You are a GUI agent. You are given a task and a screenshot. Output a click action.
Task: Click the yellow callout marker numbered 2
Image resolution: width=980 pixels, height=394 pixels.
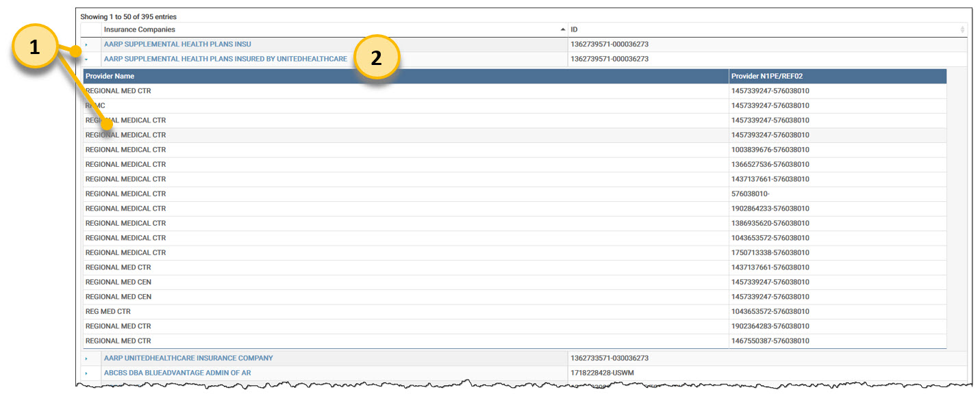(376, 59)
